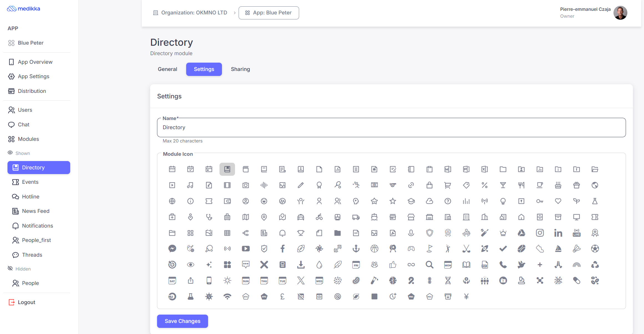Pick the Instagram module icon
644x334 pixels.
click(540, 233)
